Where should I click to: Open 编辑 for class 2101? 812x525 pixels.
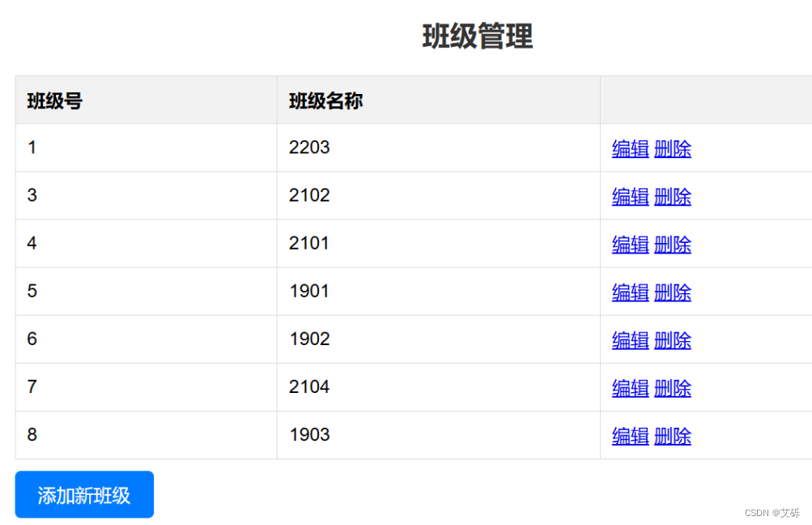630,245
